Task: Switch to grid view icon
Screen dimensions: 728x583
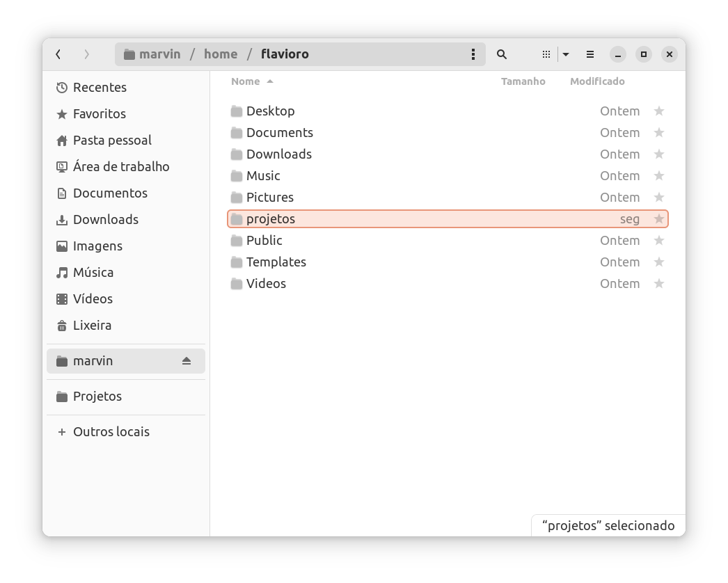Action: [x=546, y=54]
